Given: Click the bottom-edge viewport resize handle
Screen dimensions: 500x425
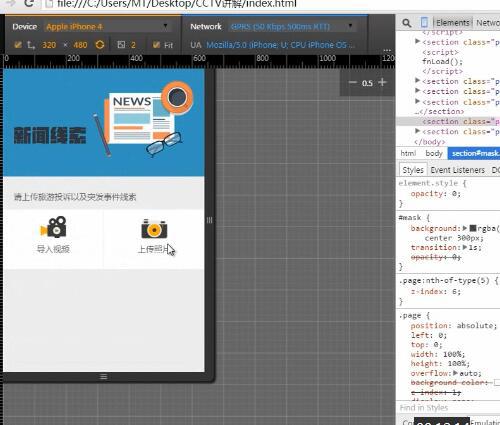Looking at the screenshot, I should point(103,377).
